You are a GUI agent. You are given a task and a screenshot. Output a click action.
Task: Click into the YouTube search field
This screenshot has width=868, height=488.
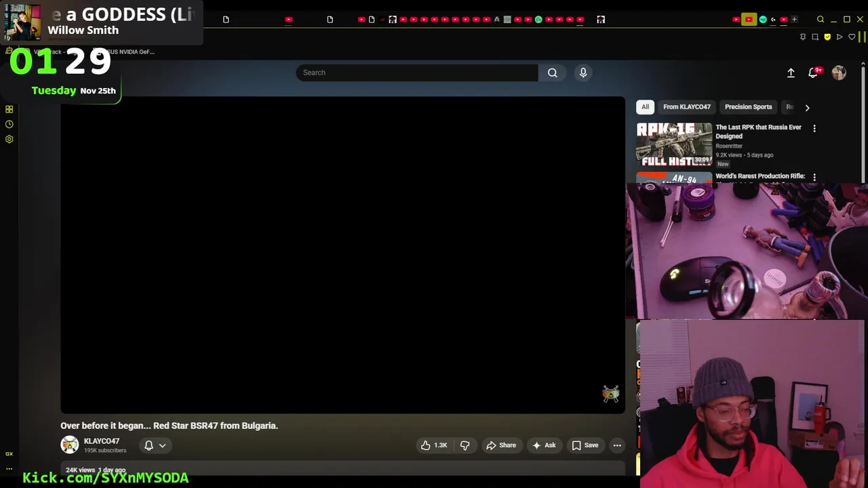click(x=417, y=73)
